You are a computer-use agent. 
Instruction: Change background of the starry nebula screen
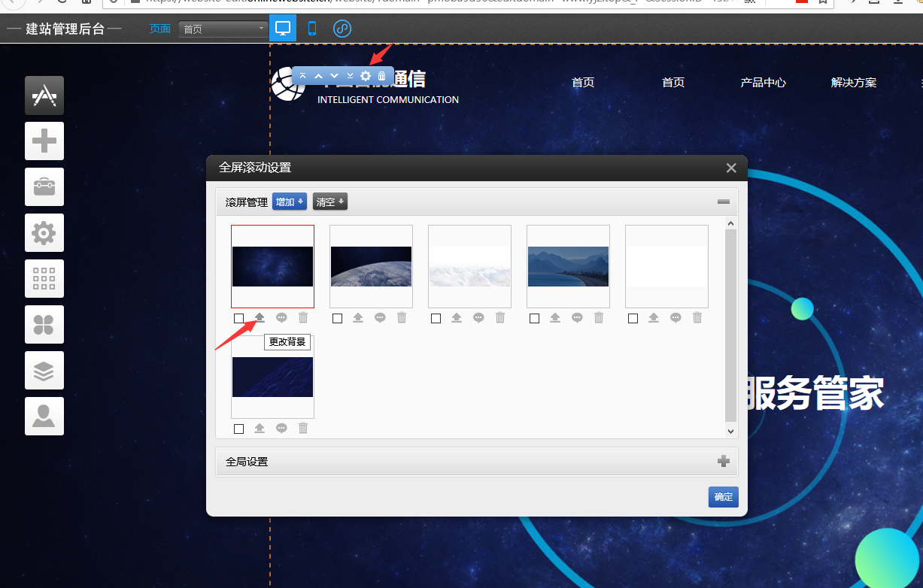pyautogui.click(x=260, y=318)
